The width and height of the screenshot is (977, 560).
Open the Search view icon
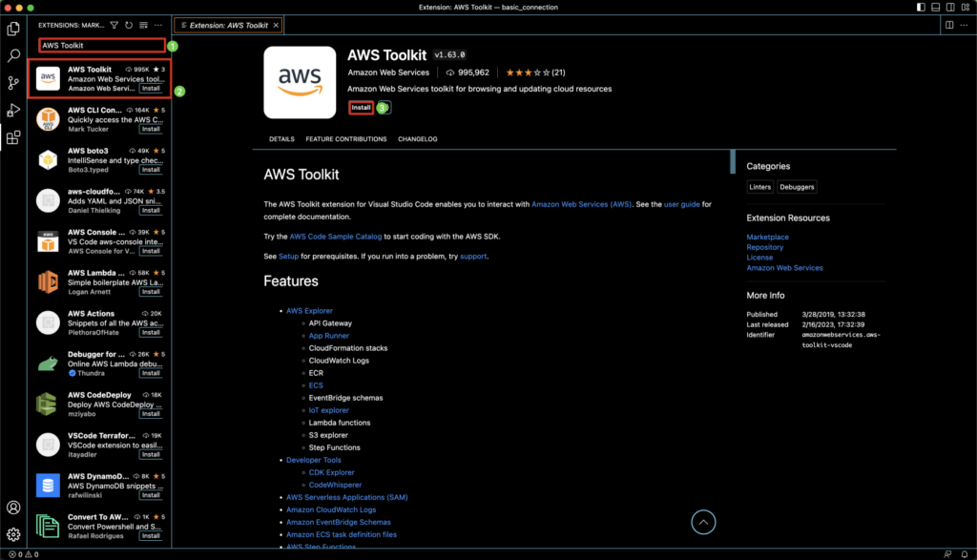[12, 56]
